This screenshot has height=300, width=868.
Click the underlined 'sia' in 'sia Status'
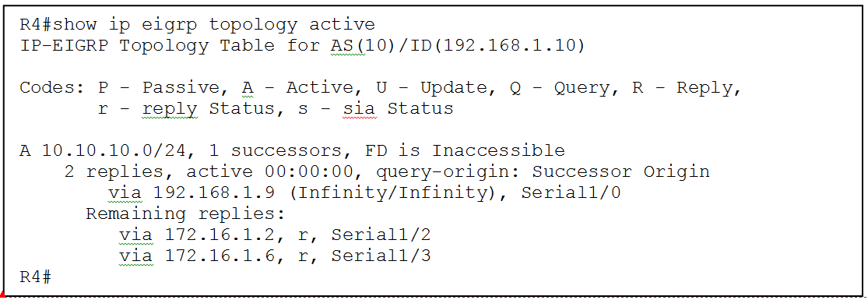point(360,109)
